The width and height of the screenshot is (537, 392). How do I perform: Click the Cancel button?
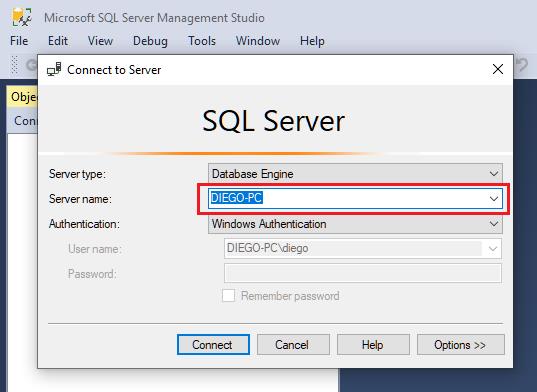tap(293, 344)
